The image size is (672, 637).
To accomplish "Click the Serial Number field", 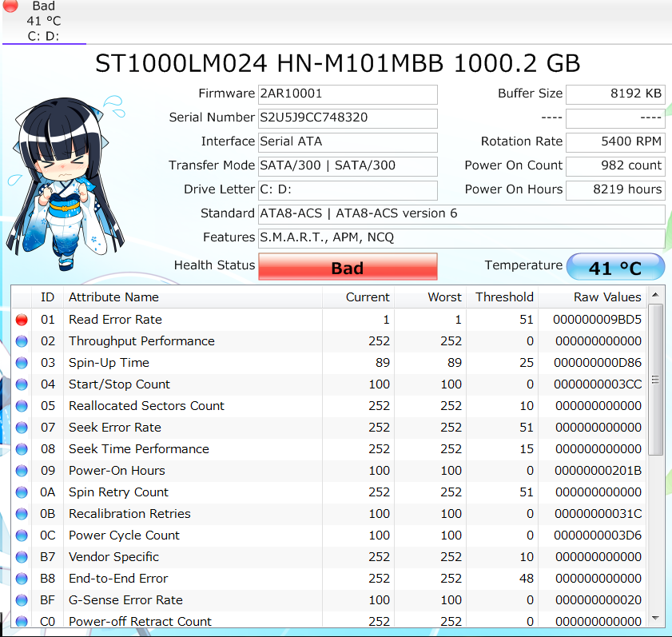I will coord(348,118).
